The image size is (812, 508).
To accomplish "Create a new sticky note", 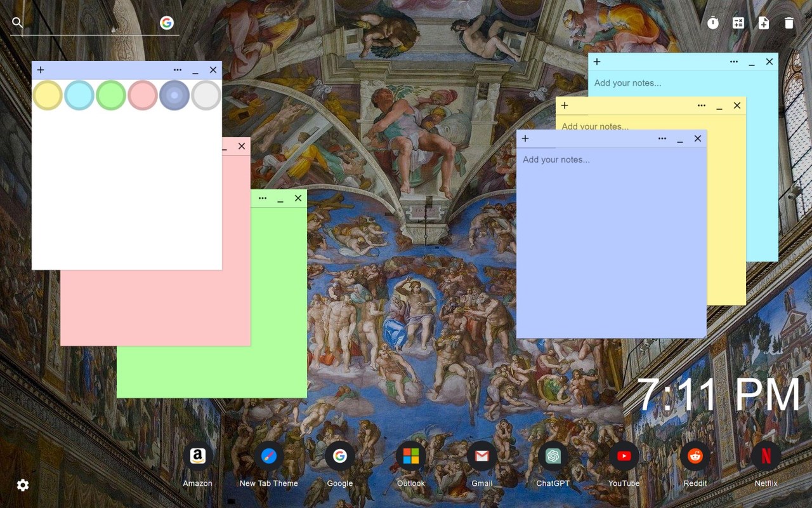I will click(x=764, y=23).
